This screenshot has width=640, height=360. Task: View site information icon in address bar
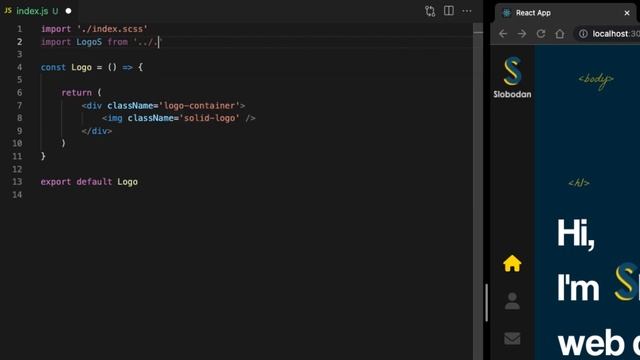(x=583, y=34)
